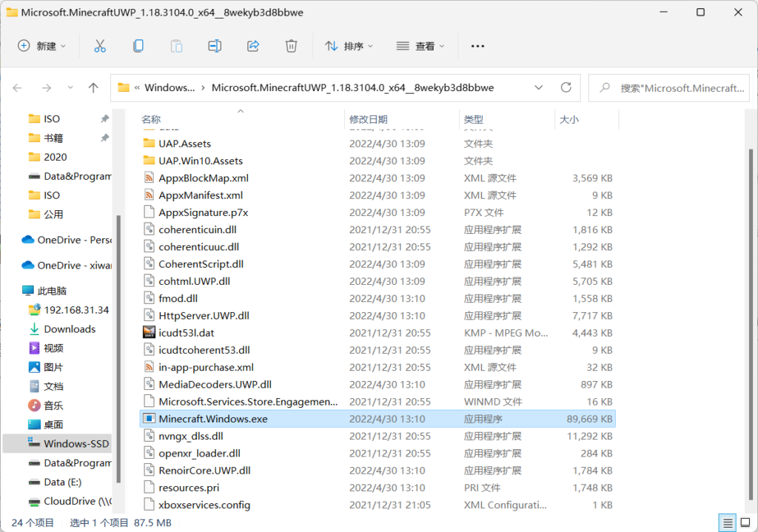Select 此电脑 in the navigation pane

pos(52,291)
